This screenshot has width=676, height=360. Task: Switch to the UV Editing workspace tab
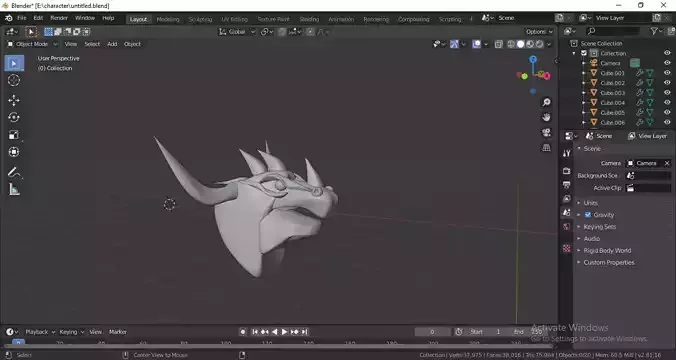[x=235, y=19]
